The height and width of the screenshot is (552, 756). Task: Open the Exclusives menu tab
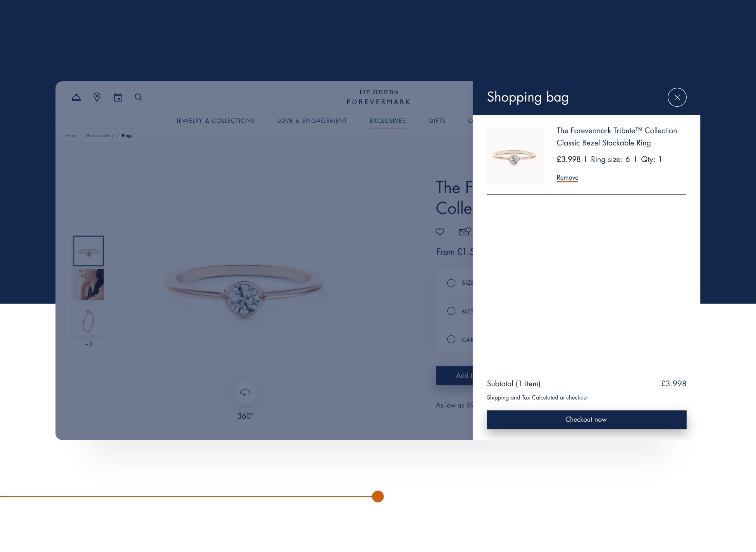tap(388, 121)
